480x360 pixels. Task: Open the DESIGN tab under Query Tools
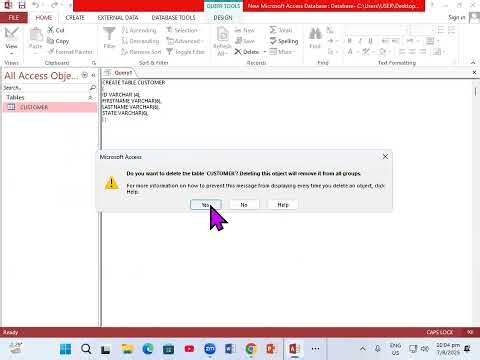(x=223, y=18)
